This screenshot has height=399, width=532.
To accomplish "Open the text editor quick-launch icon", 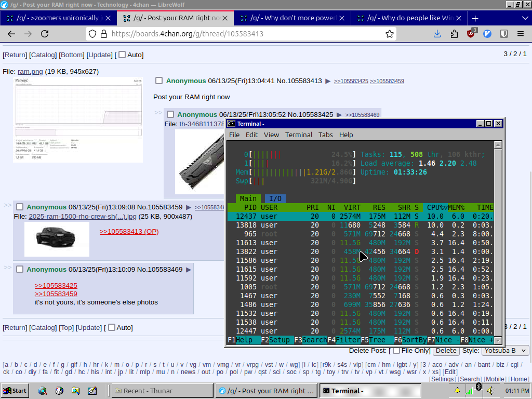I will tap(92, 391).
